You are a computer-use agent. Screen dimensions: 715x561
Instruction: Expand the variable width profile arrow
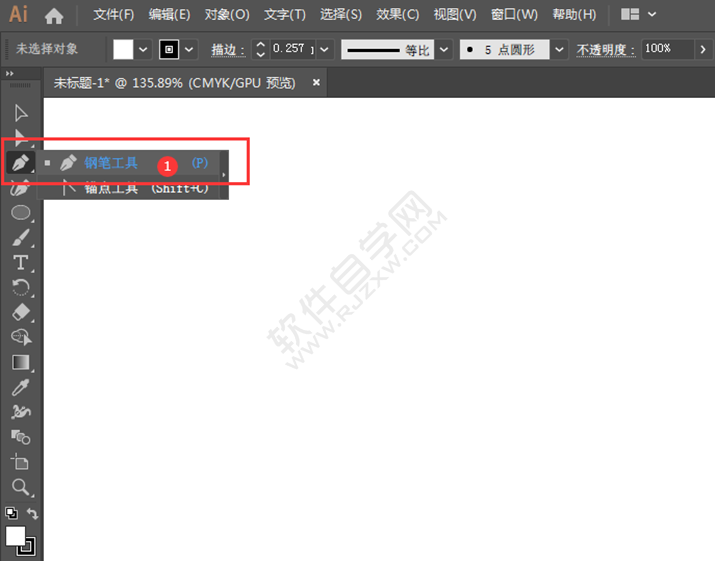pyautogui.click(x=444, y=49)
